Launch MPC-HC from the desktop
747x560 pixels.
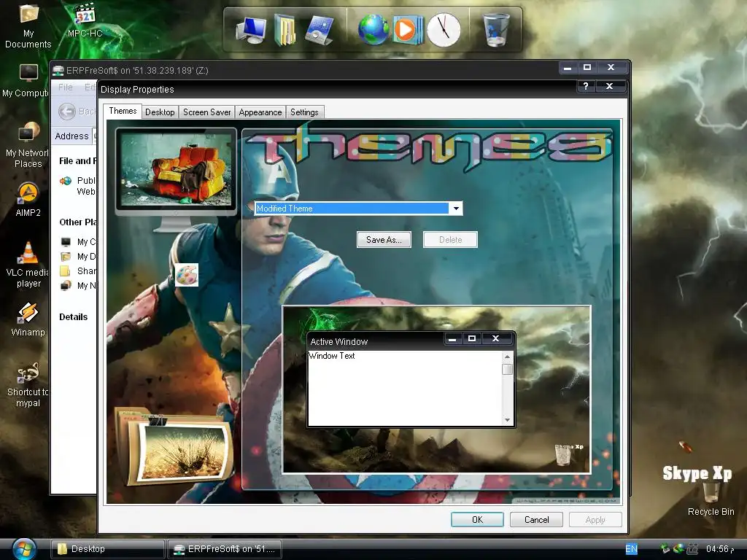coord(85,21)
